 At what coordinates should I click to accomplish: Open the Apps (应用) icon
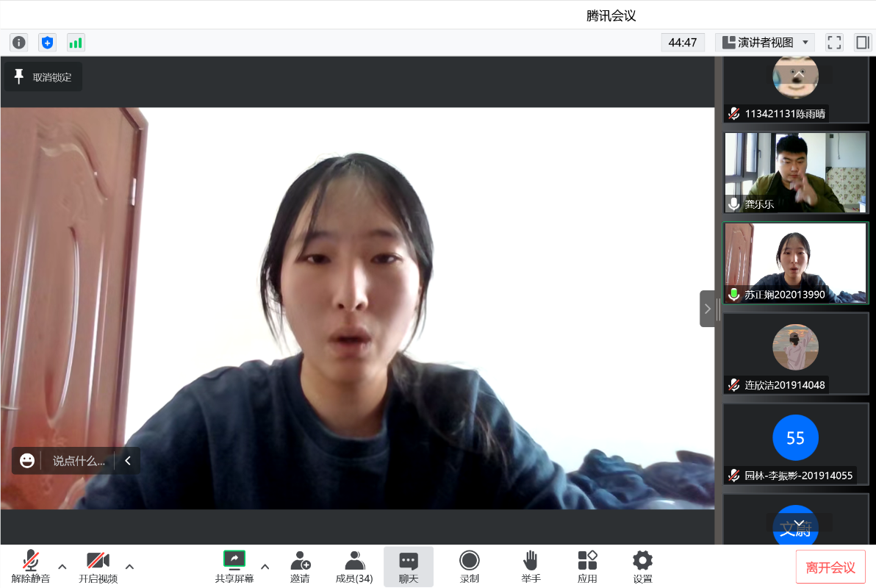(x=587, y=566)
